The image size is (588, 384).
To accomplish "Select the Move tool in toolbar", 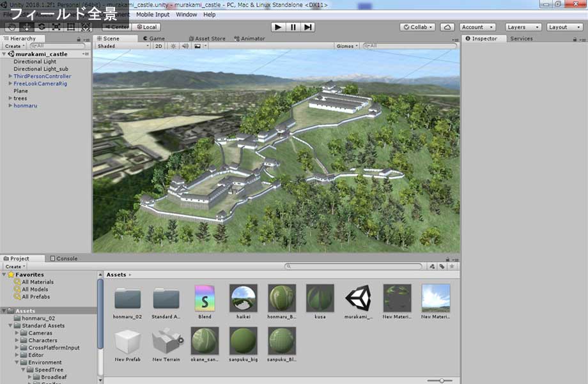I will coord(27,27).
